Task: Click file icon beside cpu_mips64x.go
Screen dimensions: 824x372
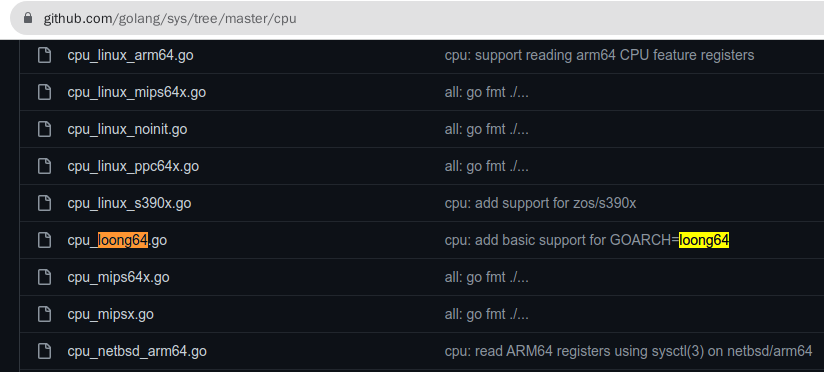Action: (x=44, y=277)
